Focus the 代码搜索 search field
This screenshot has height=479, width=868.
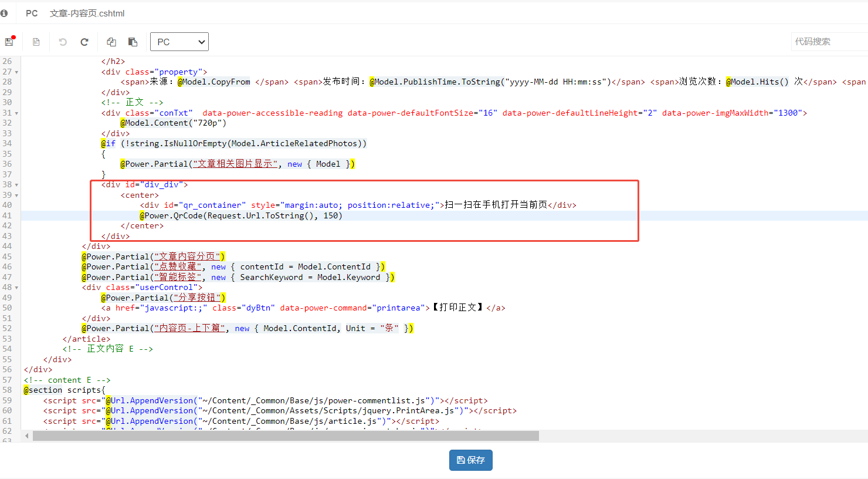click(x=828, y=42)
